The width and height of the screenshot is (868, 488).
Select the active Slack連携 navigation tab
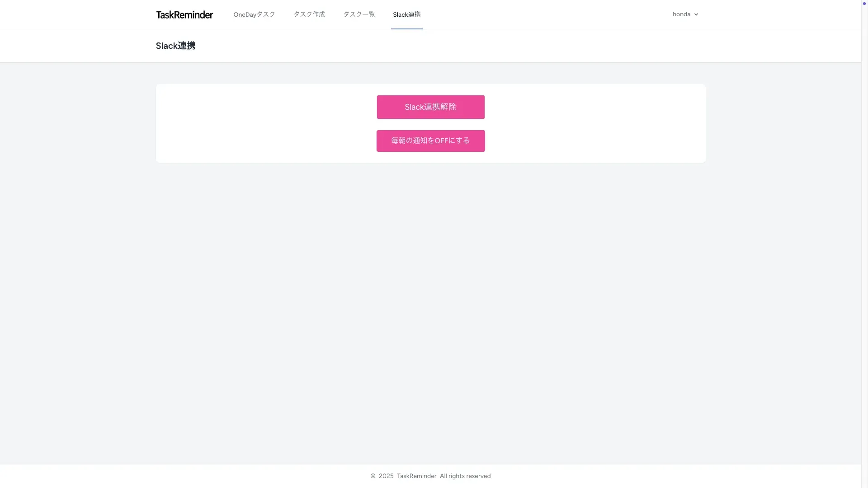(406, 14)
